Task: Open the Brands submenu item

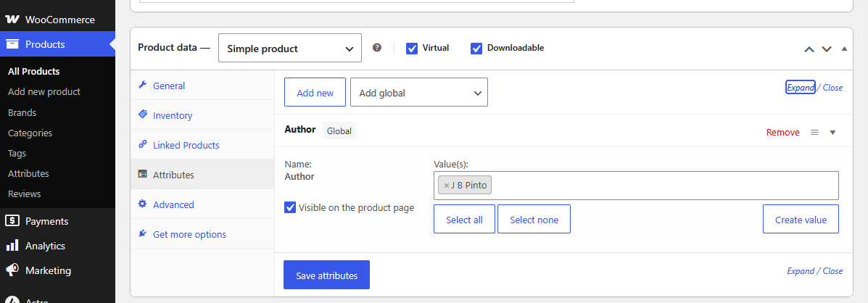Action: [x=22, y=112]
